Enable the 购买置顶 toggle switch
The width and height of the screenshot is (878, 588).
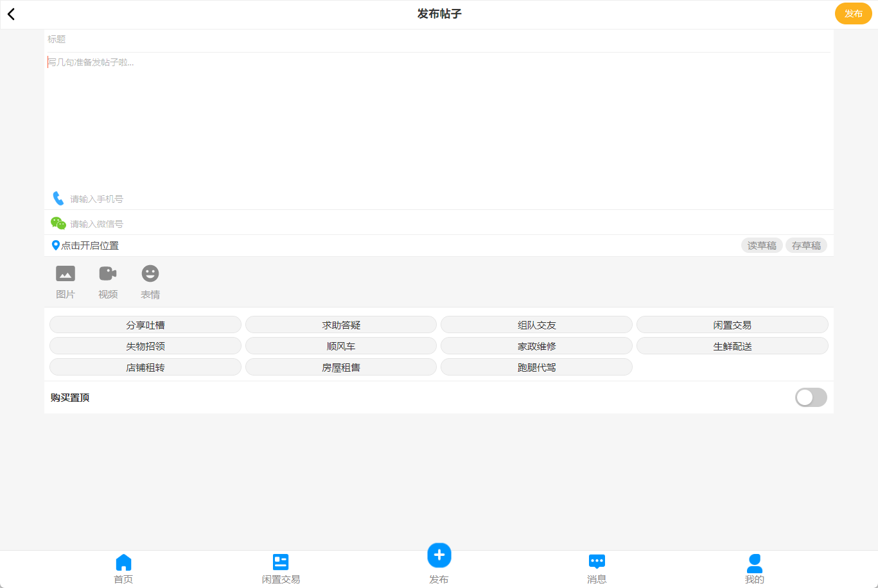pos(811,397)
